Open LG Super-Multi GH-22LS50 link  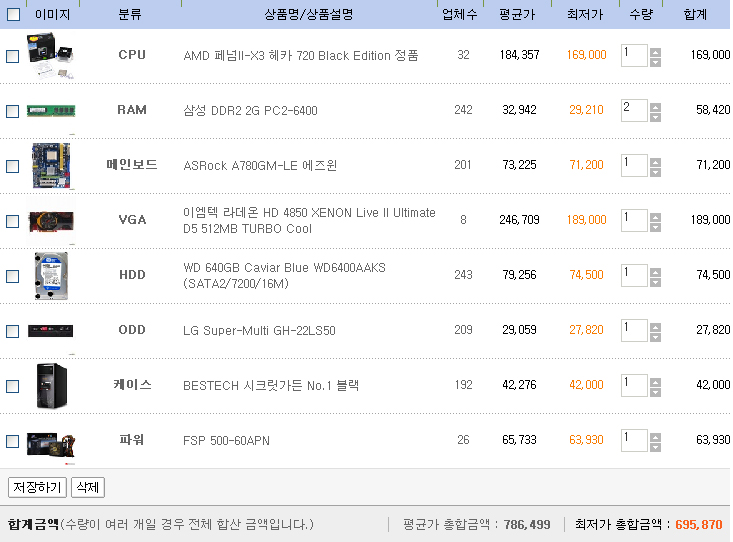click(259, 331)
